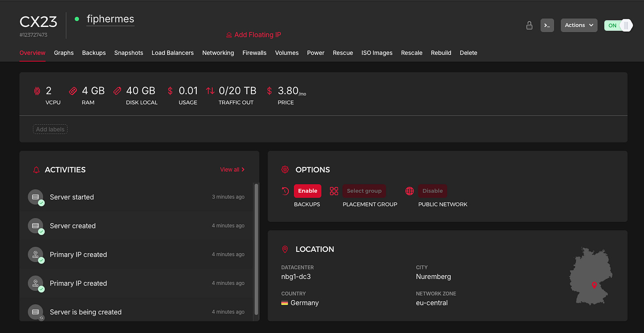Go to the Snapshots tab
Viewport: 644px width, 333px height.
point(129,53)
